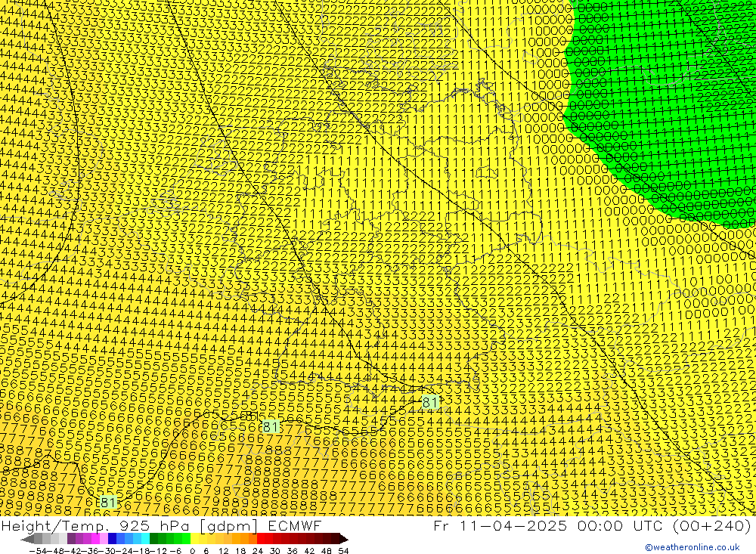The image size is (756, 554).
Task: Click the '81' contour label in the bottom-left corner
Action: 108,503
